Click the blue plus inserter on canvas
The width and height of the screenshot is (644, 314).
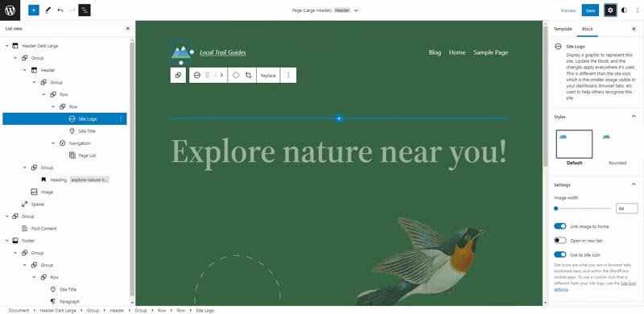(x=339, y=118)
